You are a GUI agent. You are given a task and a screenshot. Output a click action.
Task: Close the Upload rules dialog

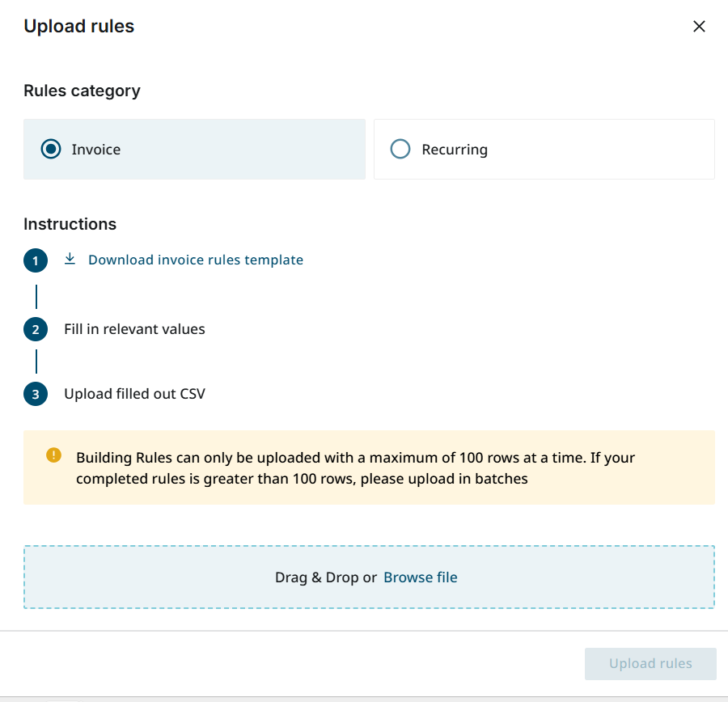(700, 27)
